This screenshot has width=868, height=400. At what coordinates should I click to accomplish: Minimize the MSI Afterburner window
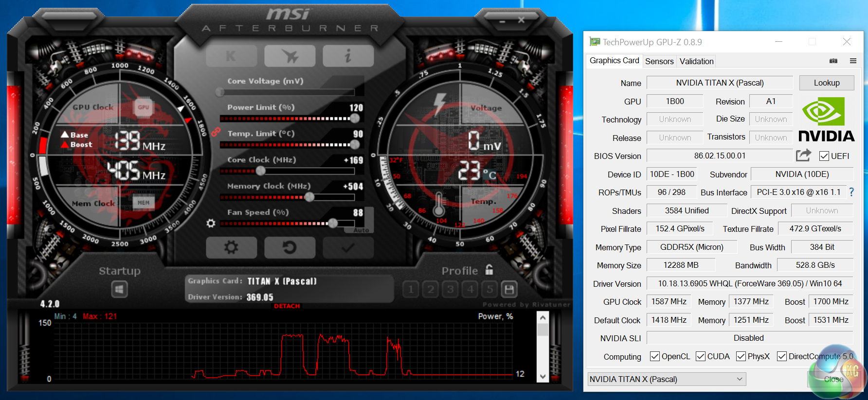tap(502, 21)
